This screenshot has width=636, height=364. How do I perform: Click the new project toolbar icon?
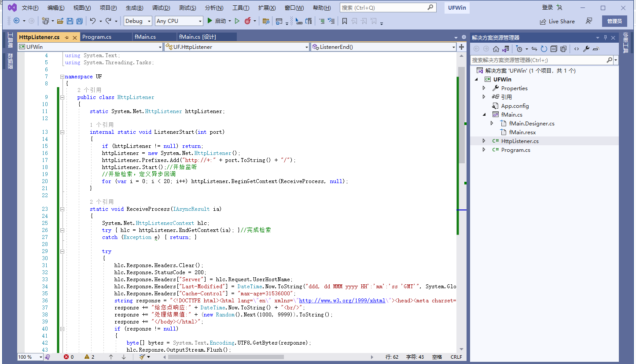click(45, 21)
